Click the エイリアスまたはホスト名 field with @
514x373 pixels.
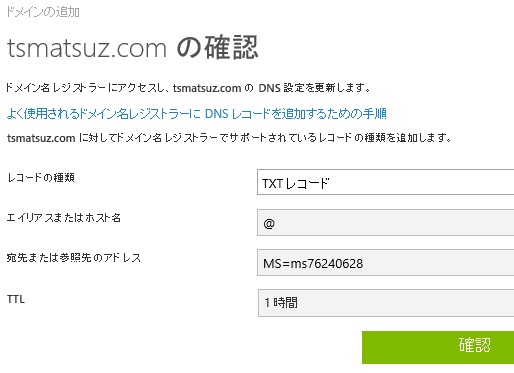pos(386,223)
